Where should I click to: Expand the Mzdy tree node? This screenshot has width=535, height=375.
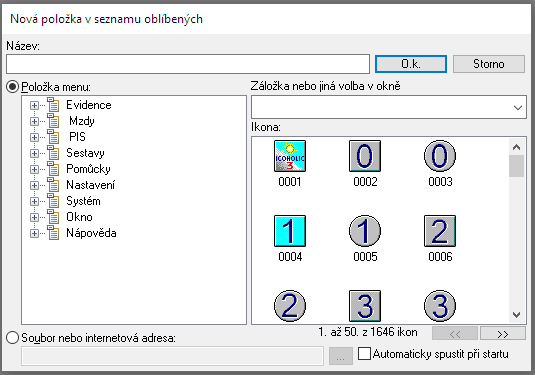pyautogui.click(x=34, y=121)
